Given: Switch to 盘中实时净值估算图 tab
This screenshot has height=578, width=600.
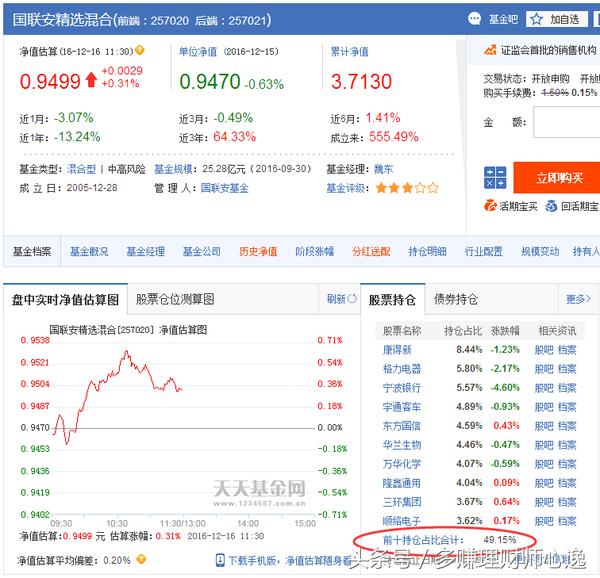Looking at the screenshot, I should [x=65, y=300].
